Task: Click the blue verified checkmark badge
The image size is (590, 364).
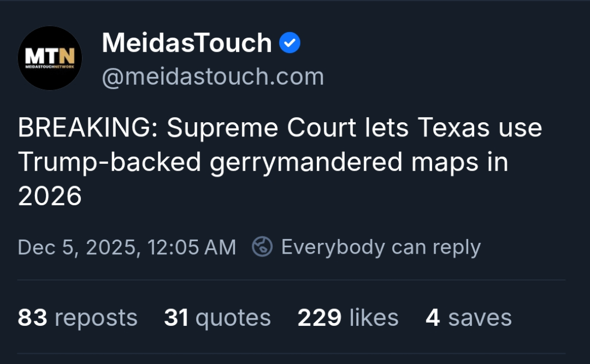Action: 290,44
